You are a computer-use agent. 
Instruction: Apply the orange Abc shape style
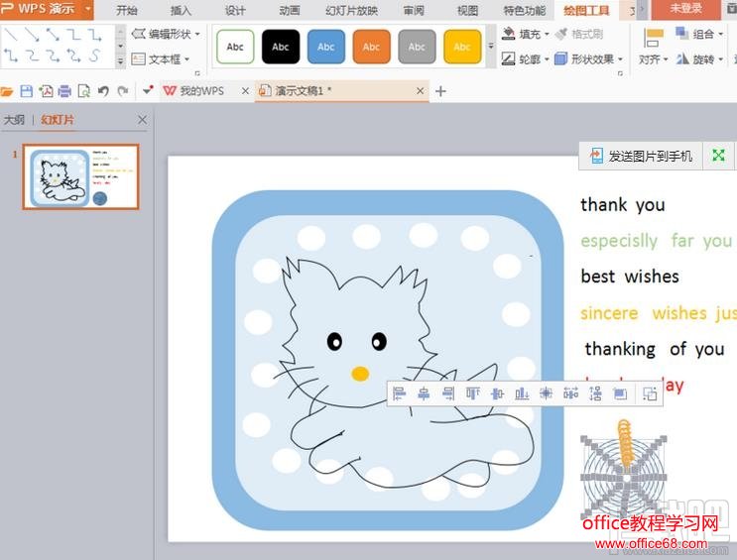click(x=371, y=47)
